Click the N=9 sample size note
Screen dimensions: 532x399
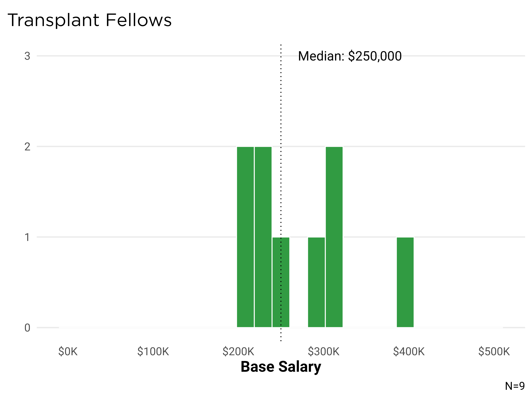pos(515,386)
